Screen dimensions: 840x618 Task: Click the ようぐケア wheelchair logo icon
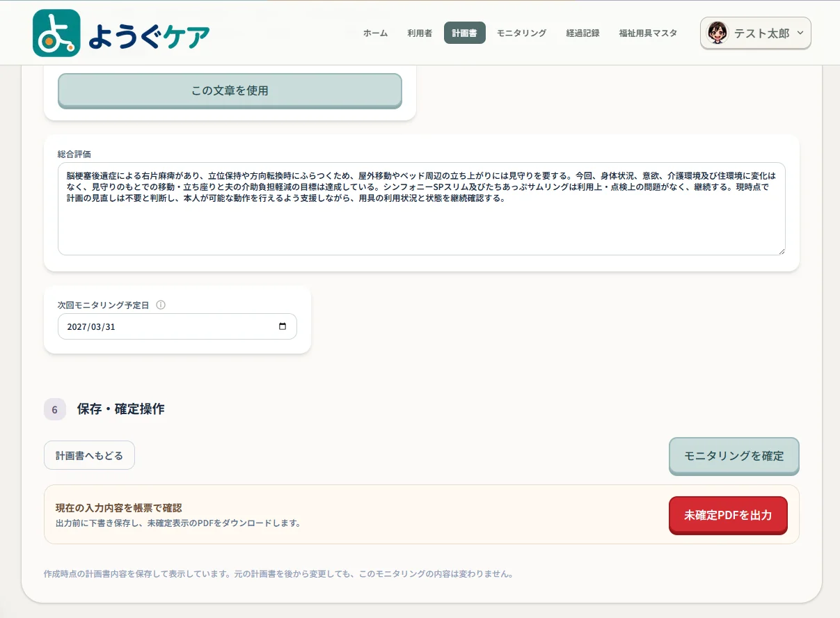point(56,33)
